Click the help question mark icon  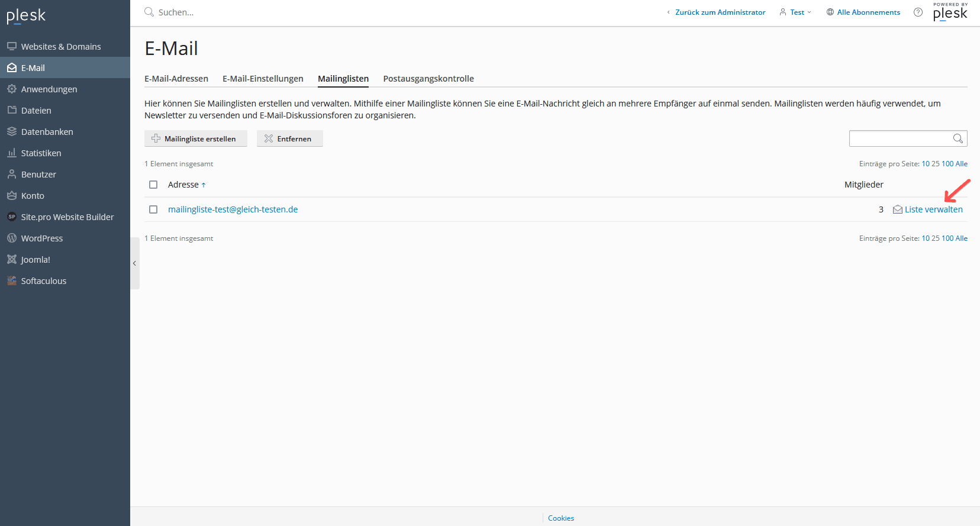tap(918, 12)
